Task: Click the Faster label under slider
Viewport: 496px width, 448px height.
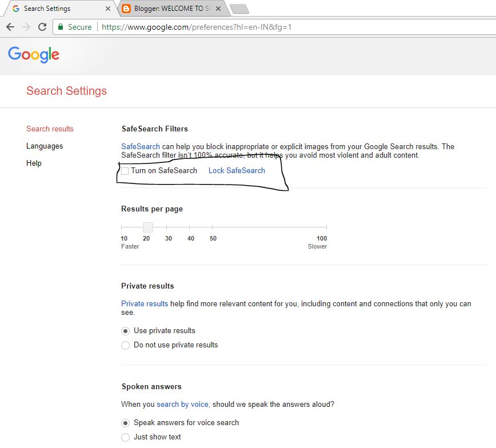Action: 130,246
